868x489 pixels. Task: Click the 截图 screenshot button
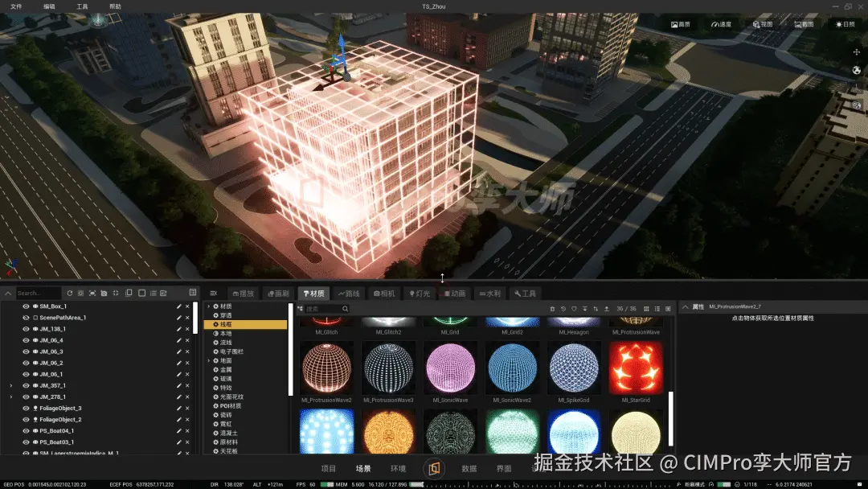pos(804,24)
